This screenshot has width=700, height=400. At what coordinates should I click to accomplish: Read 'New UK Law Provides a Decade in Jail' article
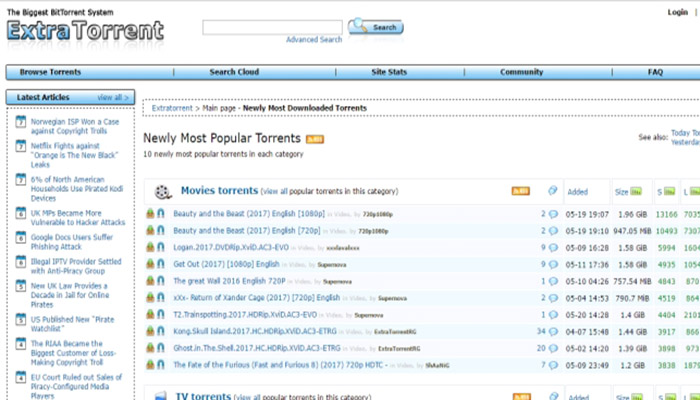pyautogui.click(x=71, y=295)
